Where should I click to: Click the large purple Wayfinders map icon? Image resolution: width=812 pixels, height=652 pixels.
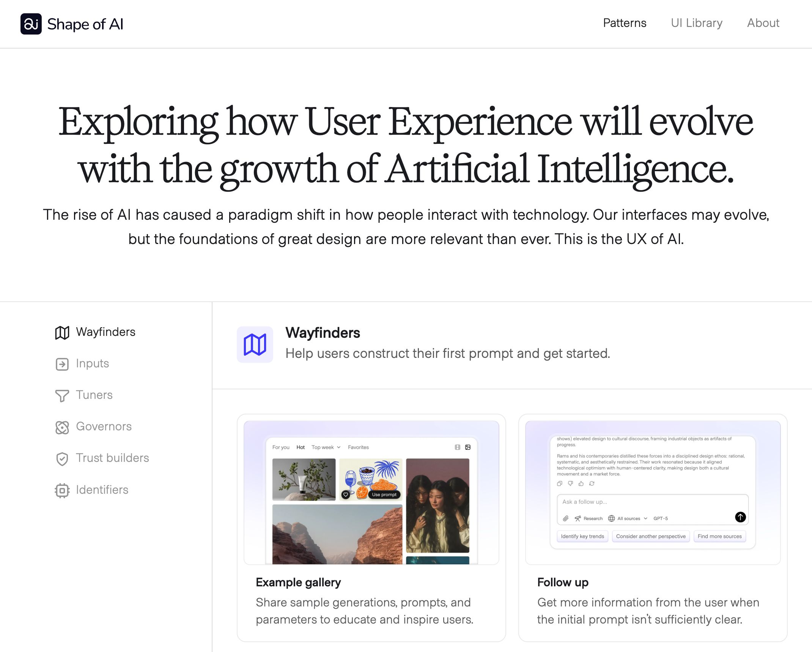tap(255, 345)
